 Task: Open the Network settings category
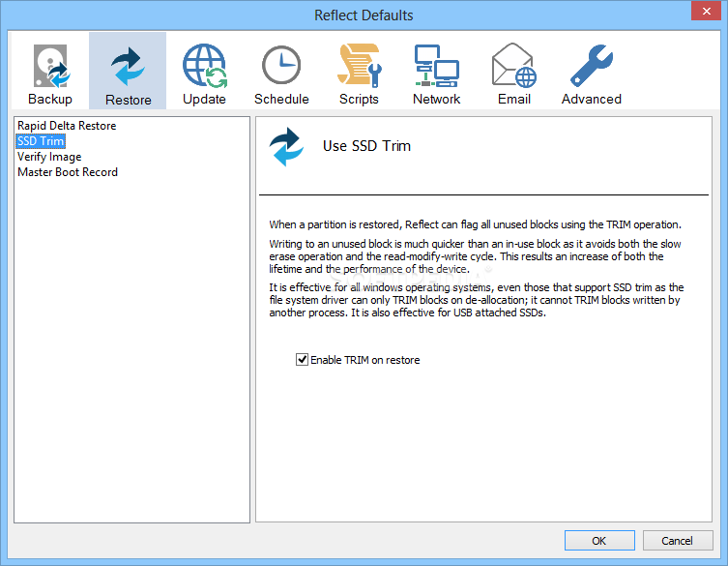436,71
